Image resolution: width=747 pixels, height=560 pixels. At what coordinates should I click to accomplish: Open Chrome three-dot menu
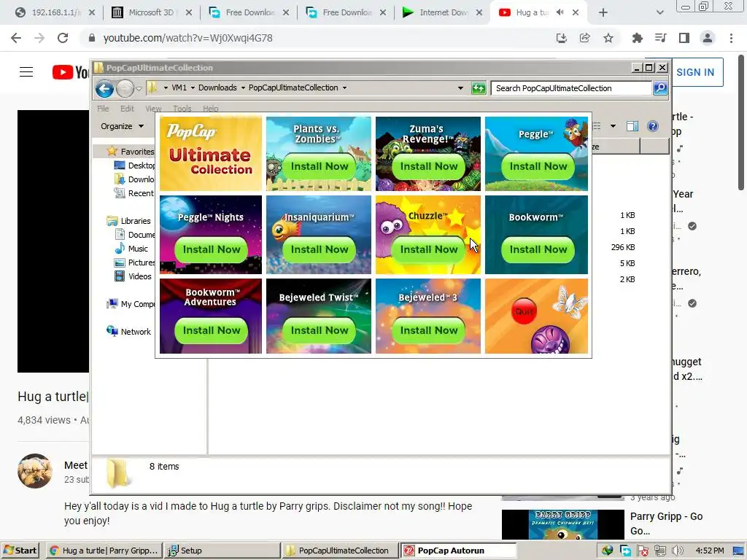(x=731, y=38)
